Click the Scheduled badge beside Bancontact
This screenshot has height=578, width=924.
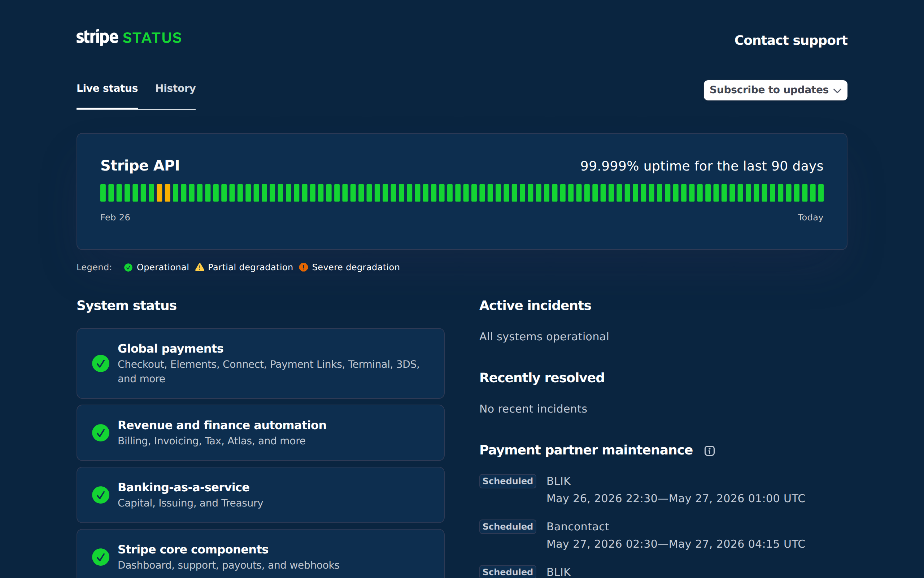point(507,527)
